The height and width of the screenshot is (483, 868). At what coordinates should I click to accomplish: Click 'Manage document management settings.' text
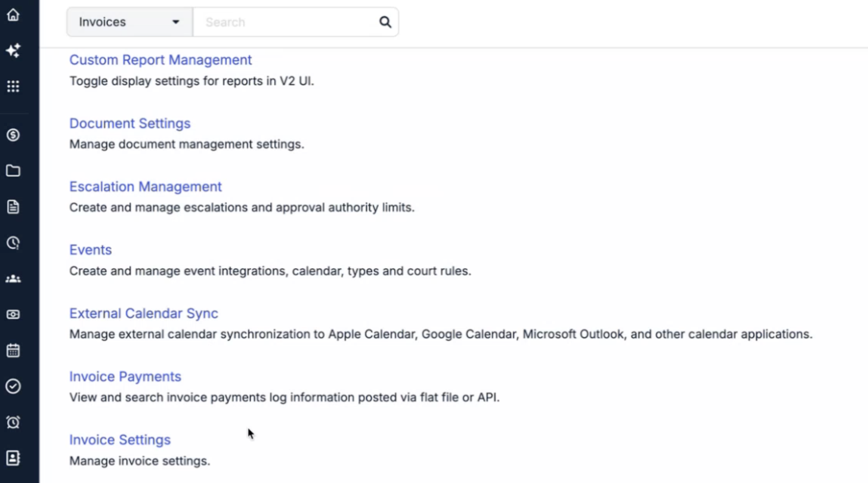coord(187,144)
